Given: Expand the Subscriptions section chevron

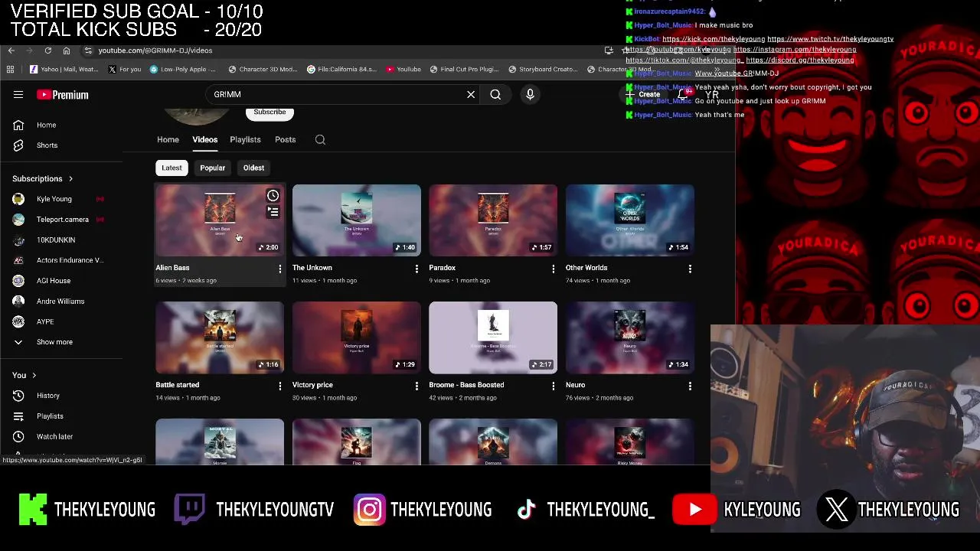Looking at the screenshot, I should tap(70, 178).
